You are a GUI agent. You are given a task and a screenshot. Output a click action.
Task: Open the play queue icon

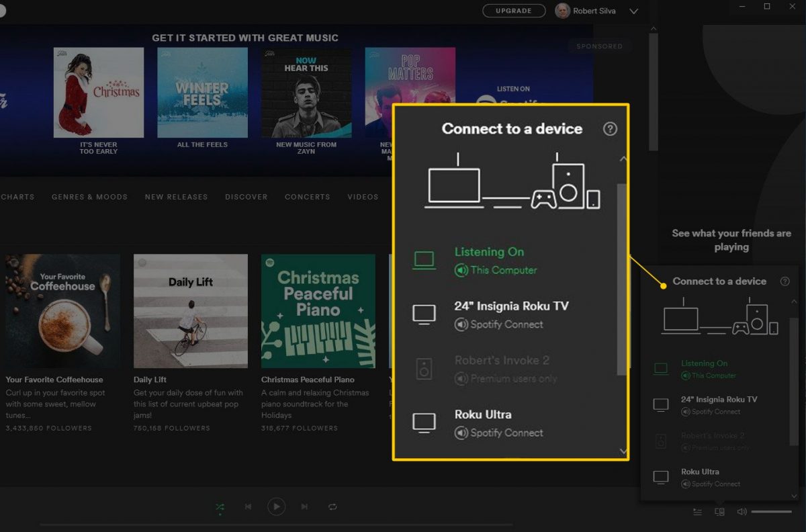(697, 511)
